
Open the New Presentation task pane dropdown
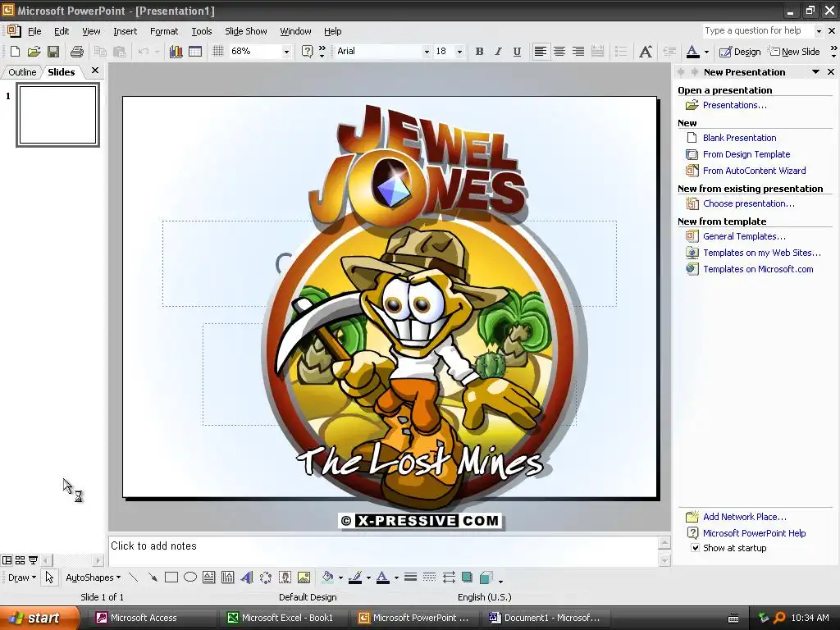click(x=815, y=72)
